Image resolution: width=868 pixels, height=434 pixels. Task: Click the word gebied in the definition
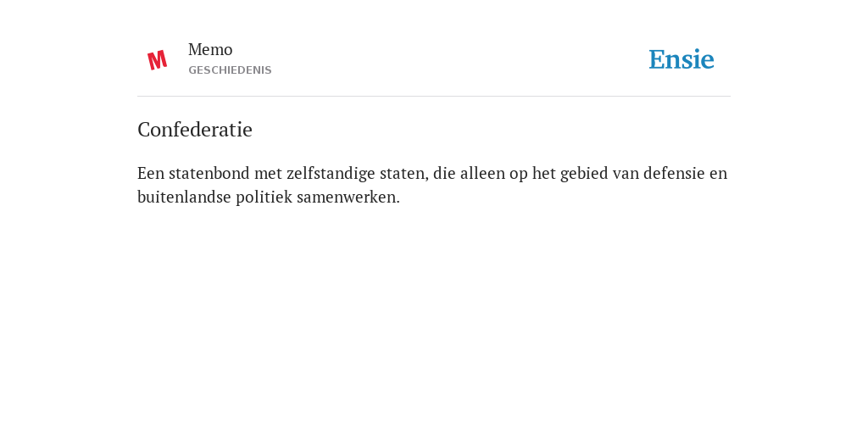580,173
